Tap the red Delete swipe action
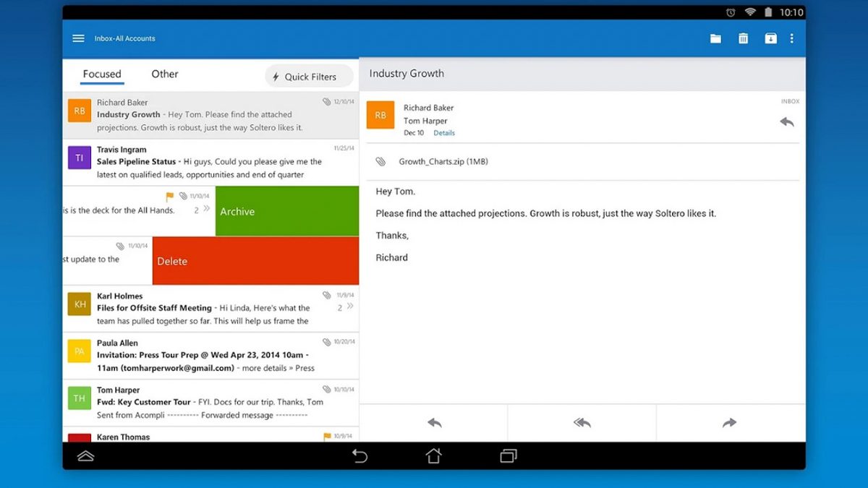868x488 pixels. pyautogui.click(x=255, y=261)
